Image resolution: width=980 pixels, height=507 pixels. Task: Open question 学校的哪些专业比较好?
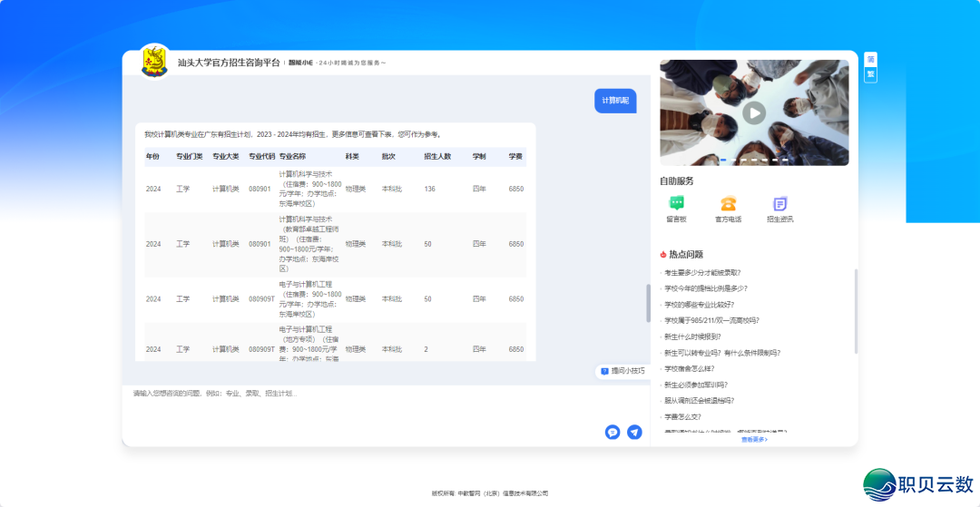point(699,305)
